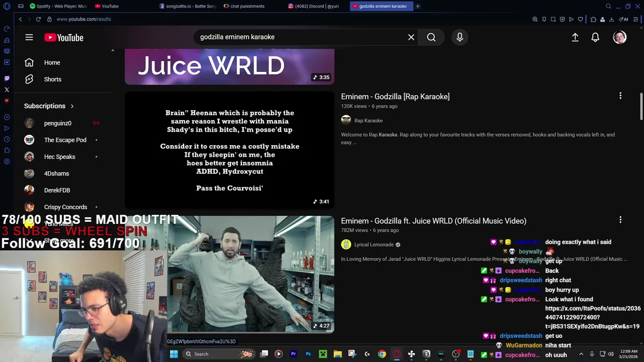Go back with browser back arrow

(20, 19)
